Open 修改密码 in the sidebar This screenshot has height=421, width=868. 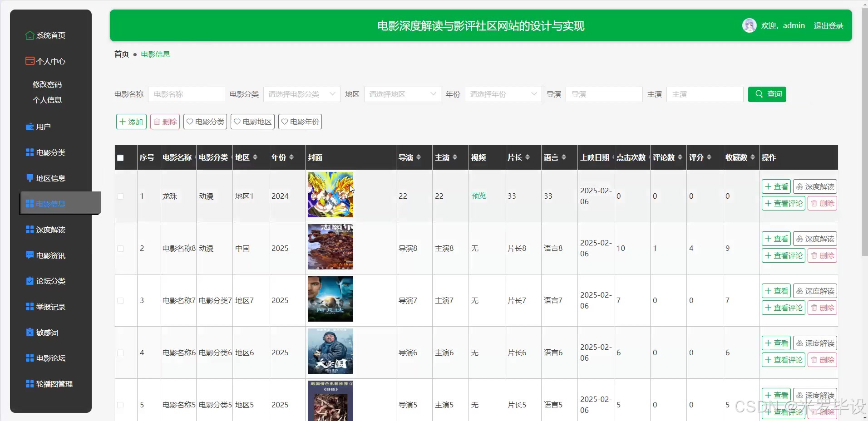point(47,84)
